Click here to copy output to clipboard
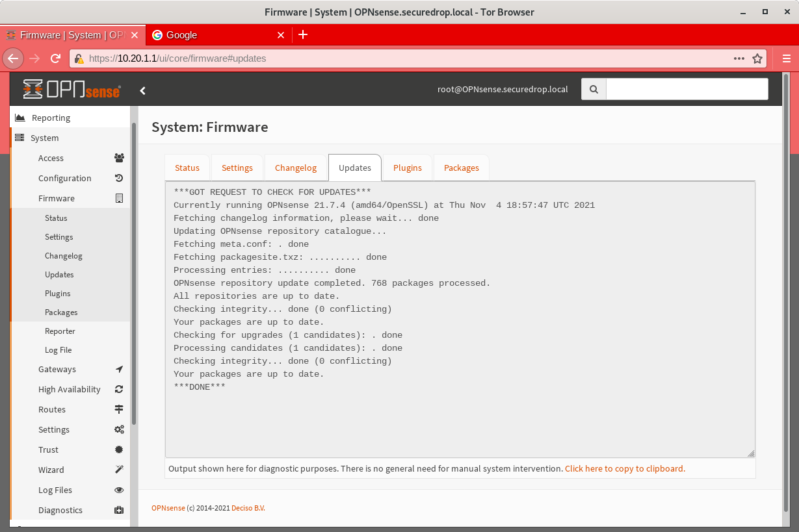The image size is (799, 532). click(624, 468)
